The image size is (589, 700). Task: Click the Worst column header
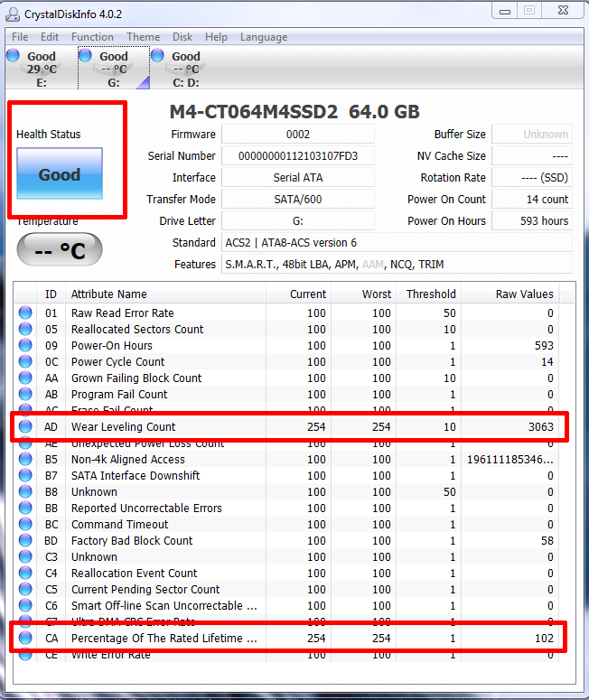tap(363, 294)
